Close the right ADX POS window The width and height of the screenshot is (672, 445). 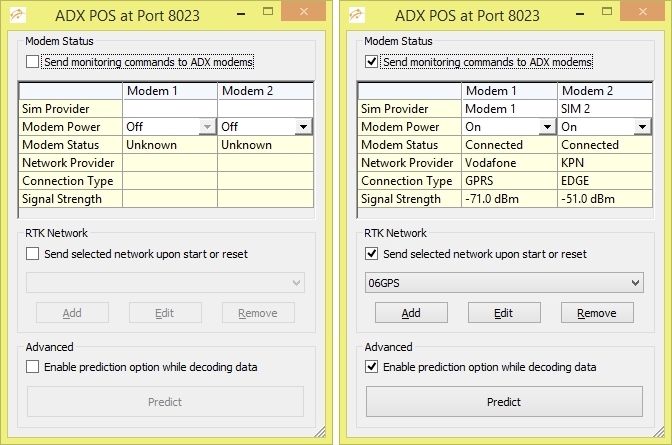click(x=647, y=14)
